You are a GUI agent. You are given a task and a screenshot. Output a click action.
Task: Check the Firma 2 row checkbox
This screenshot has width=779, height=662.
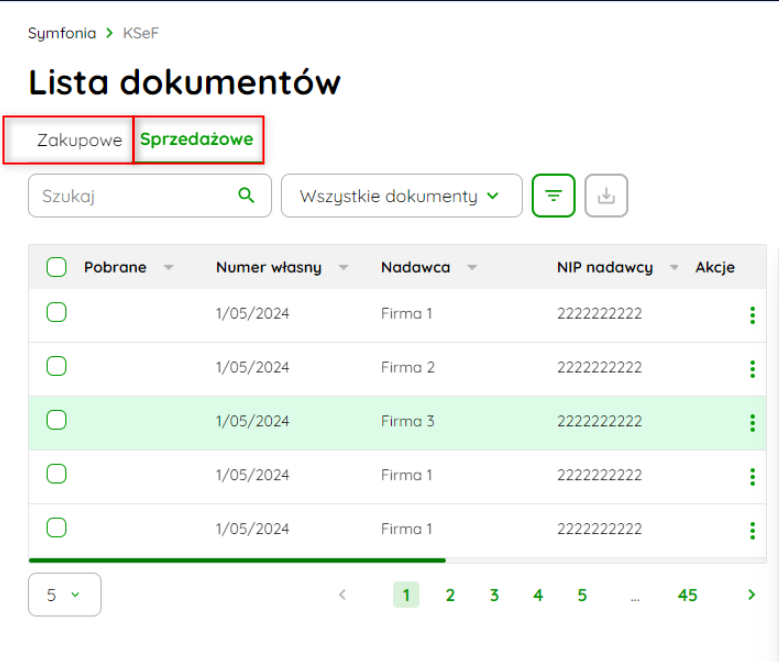[57, 366]
